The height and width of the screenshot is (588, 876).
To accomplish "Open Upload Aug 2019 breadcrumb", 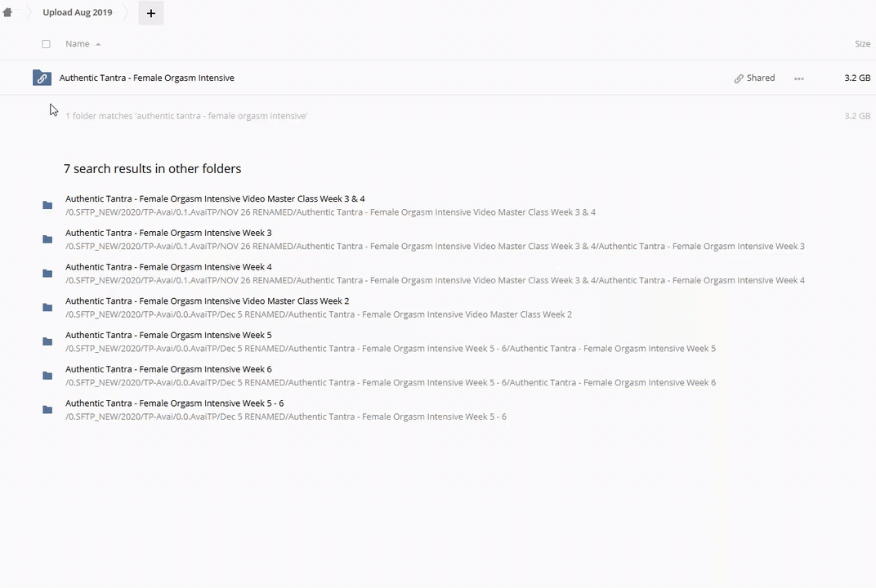I will click(78, 13).
